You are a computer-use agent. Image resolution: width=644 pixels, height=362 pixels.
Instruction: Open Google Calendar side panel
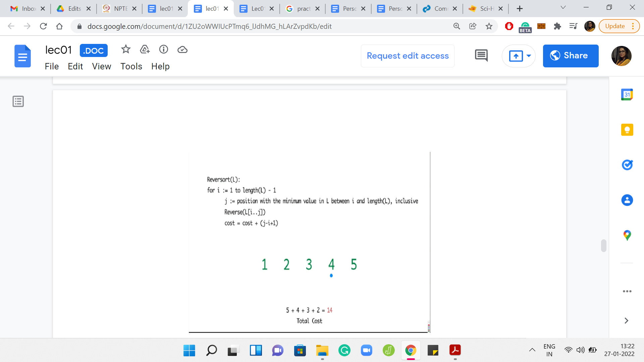coord(627,95)
